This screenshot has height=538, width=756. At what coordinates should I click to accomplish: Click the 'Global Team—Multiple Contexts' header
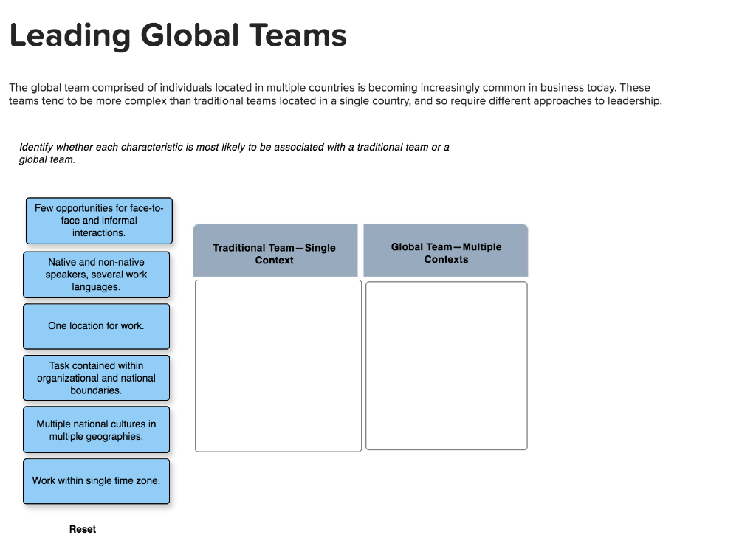pyautogui.click(x=446, y=253)
